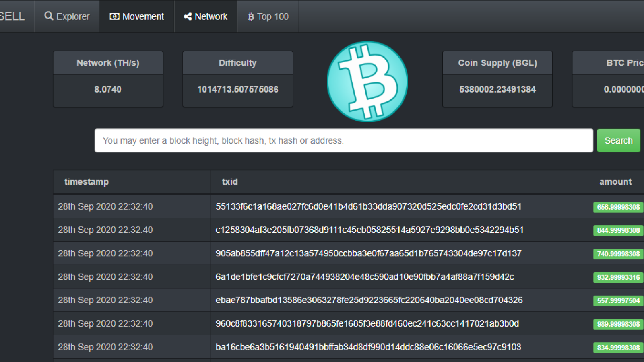Open transaction 960c8f8331657403...
Image resolution: width=644 pixels, height=362 pixels.
pos(367,323)
